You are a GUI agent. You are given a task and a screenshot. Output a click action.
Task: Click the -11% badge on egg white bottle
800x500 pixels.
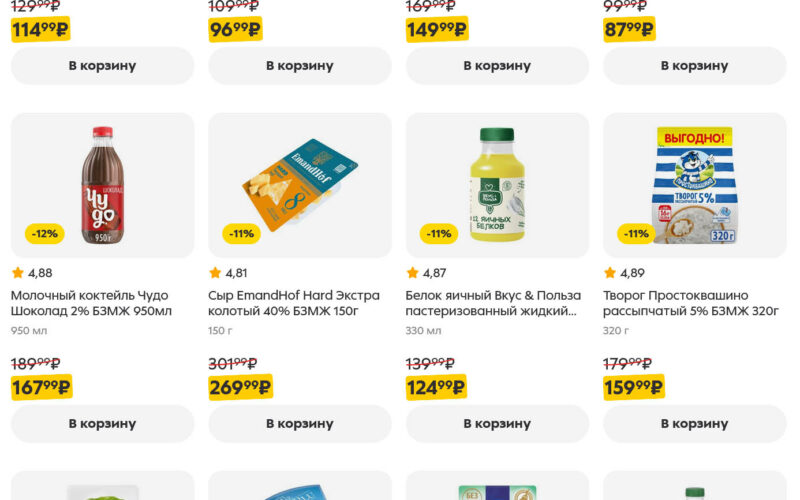click(x=439, y=234)
